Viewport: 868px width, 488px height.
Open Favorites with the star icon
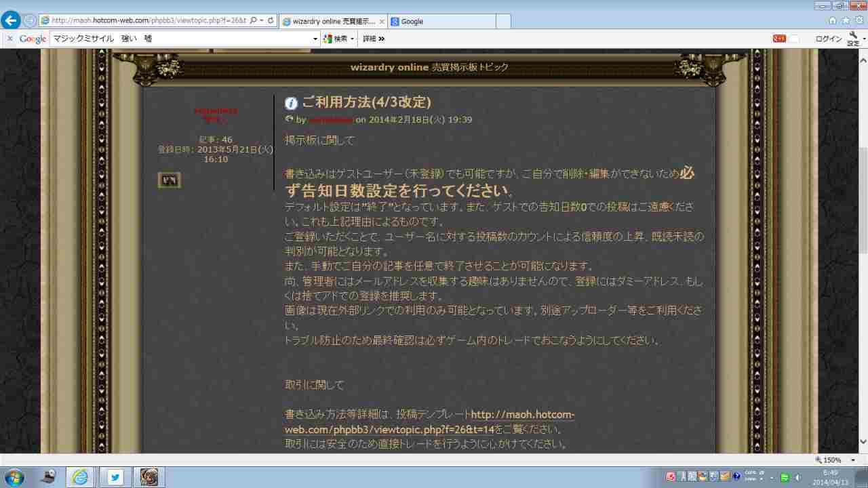[x=846, y=20]
